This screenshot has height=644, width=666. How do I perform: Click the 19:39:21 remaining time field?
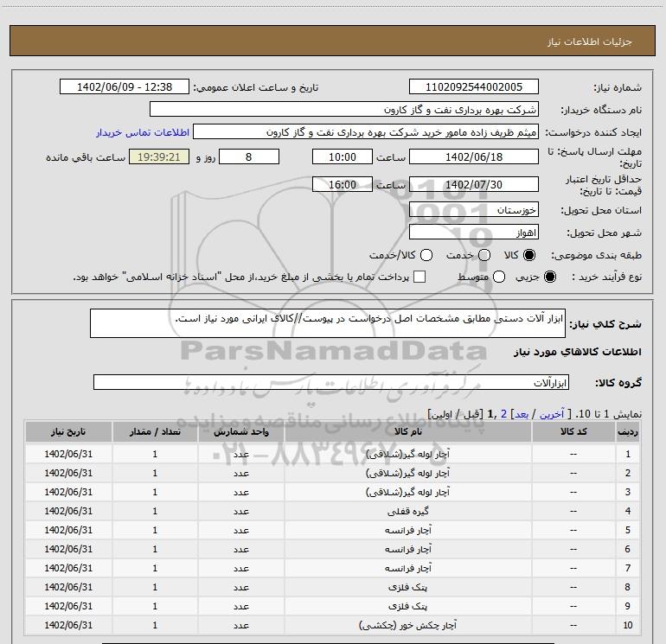coord(159,156)
